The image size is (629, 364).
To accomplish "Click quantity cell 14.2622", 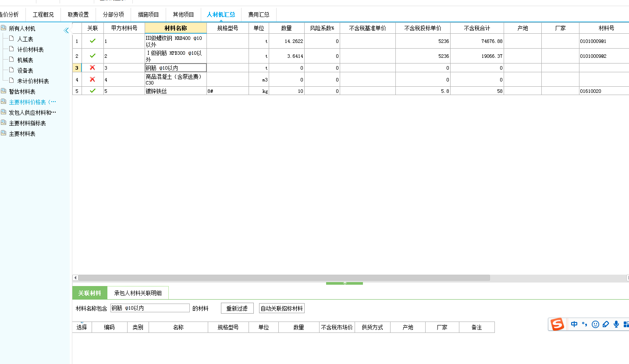I will [287, 41].
